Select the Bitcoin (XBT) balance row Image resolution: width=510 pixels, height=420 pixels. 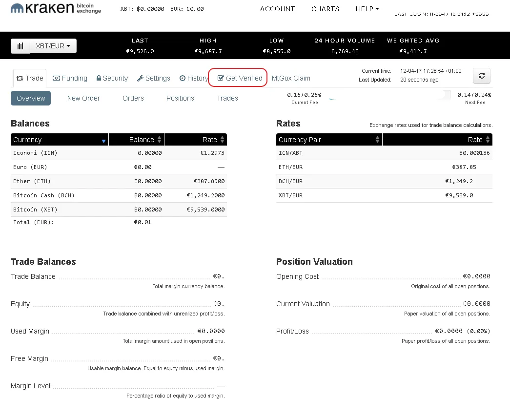[x=119, y=210]
